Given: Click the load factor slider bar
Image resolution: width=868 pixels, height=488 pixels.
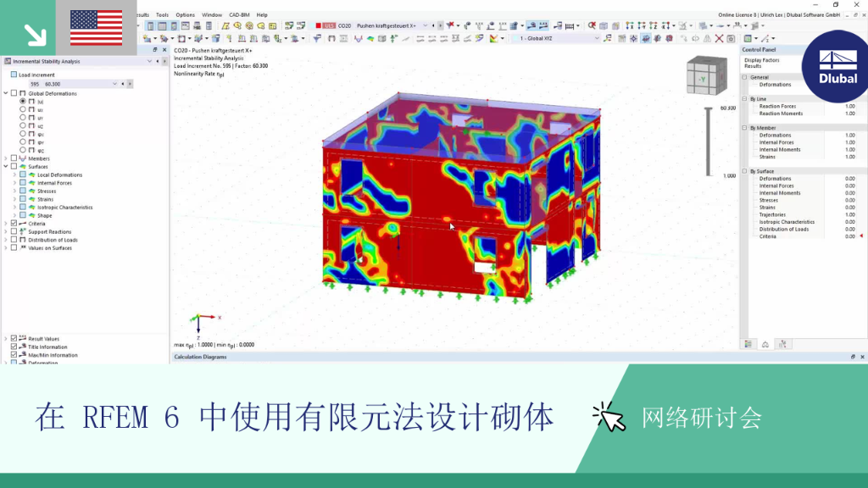Looking at the screenshot, I should pyautogui.click(x=709, y=141).
